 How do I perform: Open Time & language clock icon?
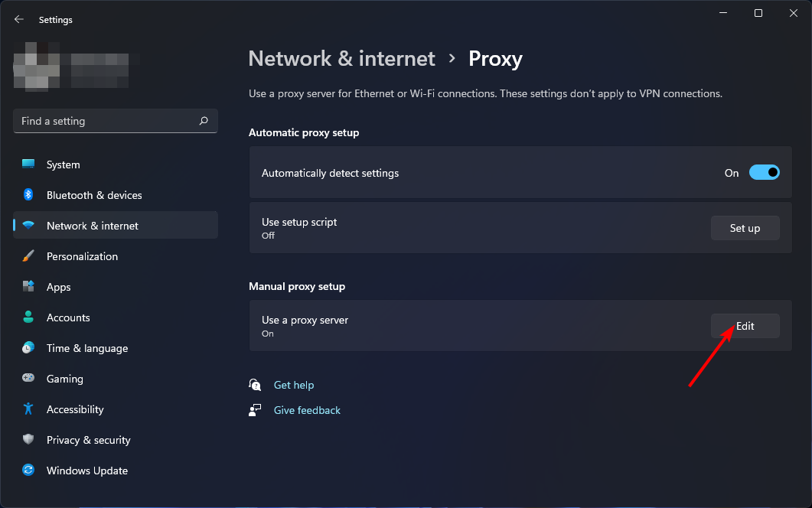pyautogui.click(x=28, y=348)
